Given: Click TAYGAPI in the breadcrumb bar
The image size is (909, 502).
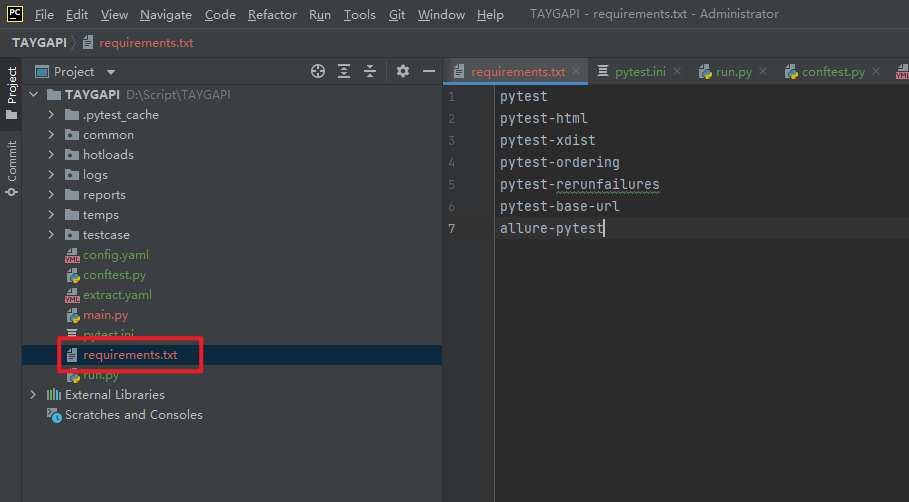Looking at the screenshot, I should (40, 43).
